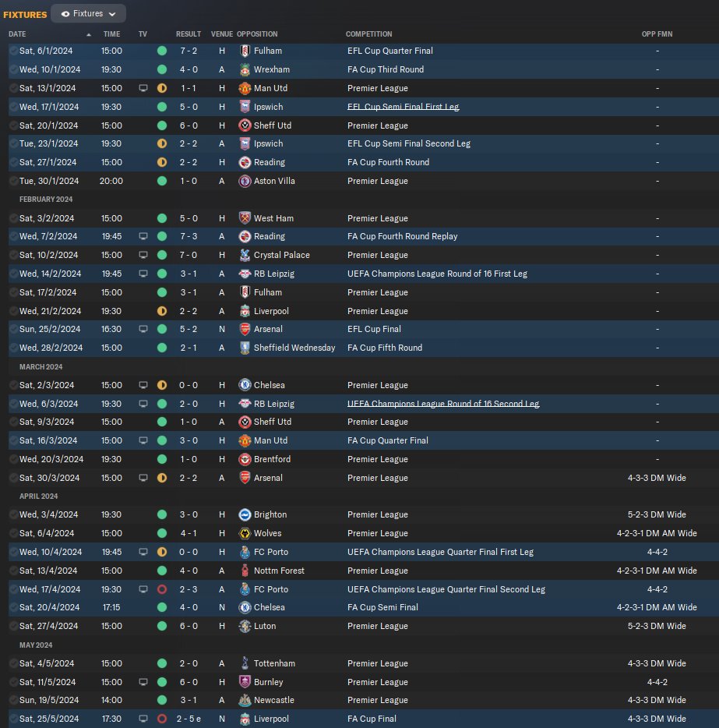The image size is (719, 728).
Task: Toggle the checkmark on the Wed, 3/4/2024 row
Action: pyautogui.click(x=13, y=514)
